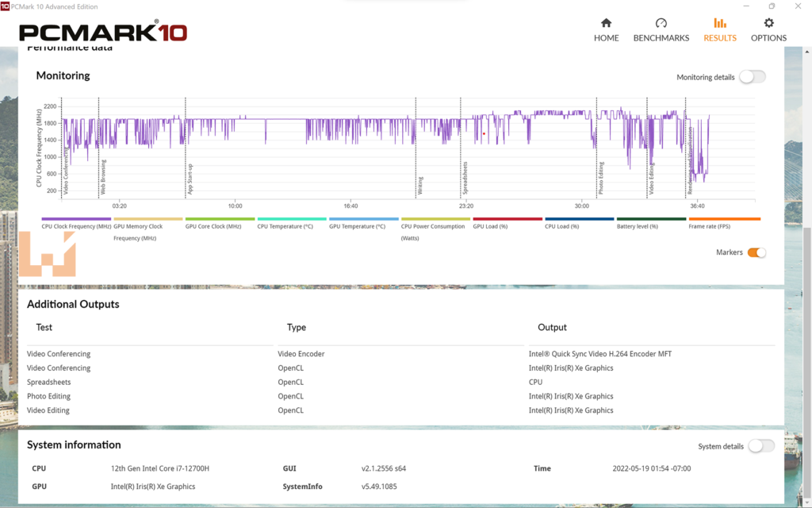
Task: Select CPU Temperature legend swatch
Action: point(292,219)
